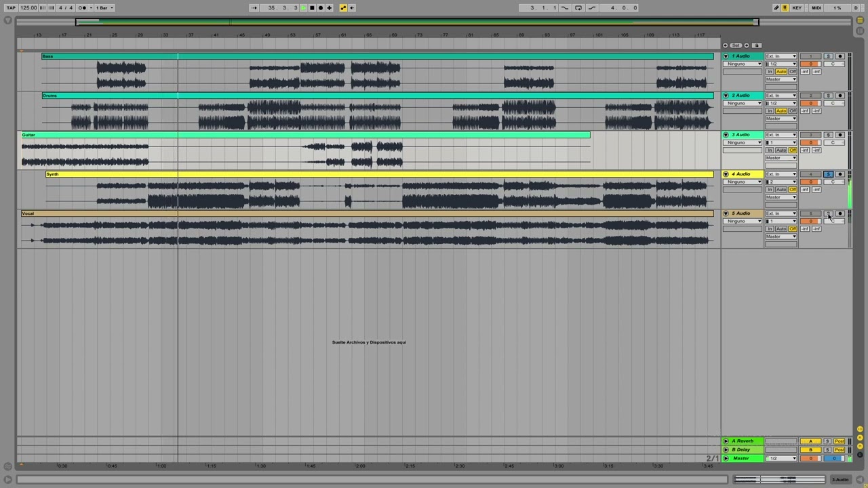Select the 125.00 tempo field
This screenshot has height=488, width=868.
[28, 7]
